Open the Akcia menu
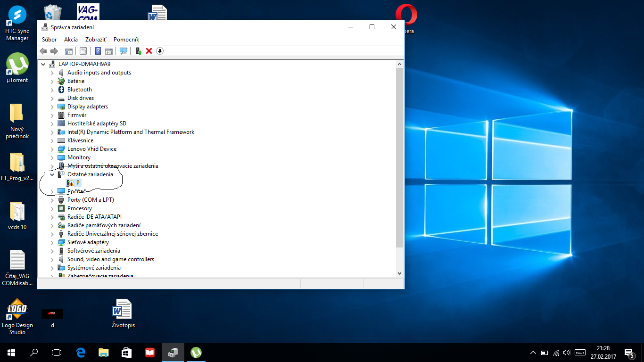Image resolution: width=644 pixels, height=362 pixels. click(71, 40)
